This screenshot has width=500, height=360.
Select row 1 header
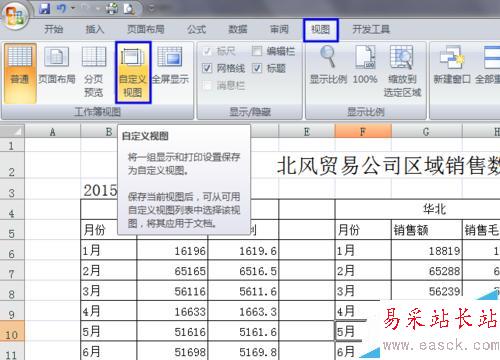pos(12,146)
